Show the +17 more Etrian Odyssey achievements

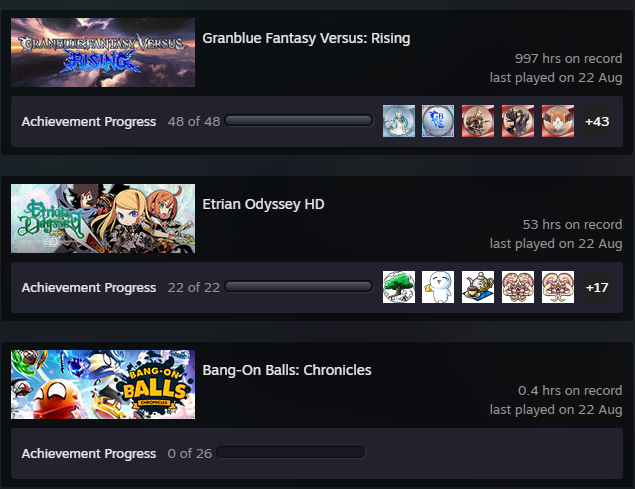597,287
